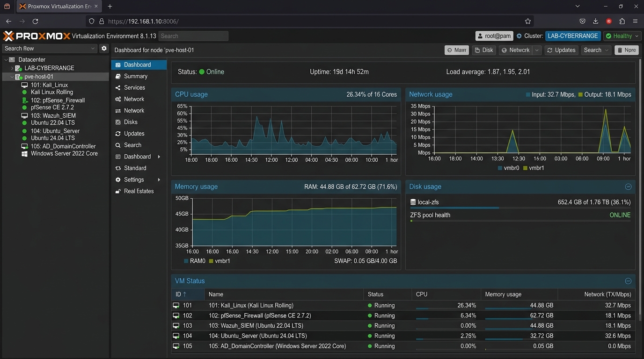The height and width of the screenshot is (359, 644).
Task: Click the monitor icon in VM Status row 101
Action: coord(176,305)
